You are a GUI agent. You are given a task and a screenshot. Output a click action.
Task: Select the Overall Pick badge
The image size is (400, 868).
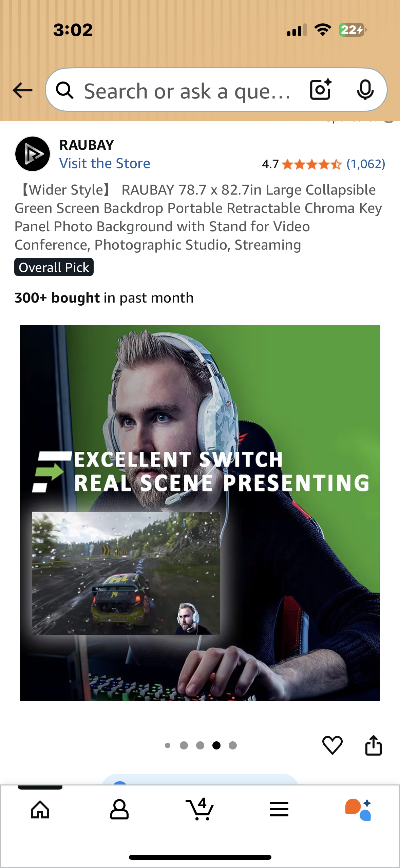coord(54,267)
